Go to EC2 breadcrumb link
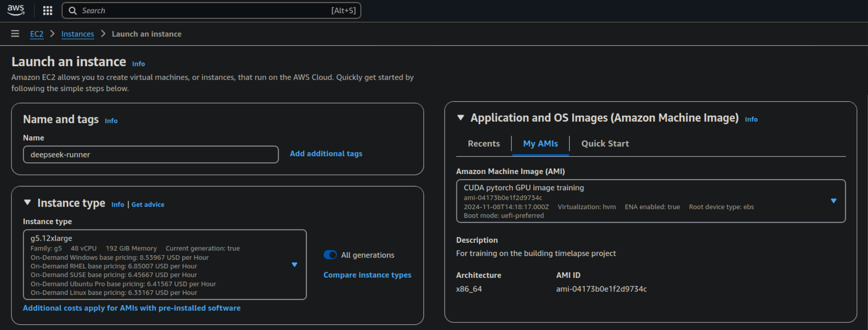 click(x=37, y=34)
